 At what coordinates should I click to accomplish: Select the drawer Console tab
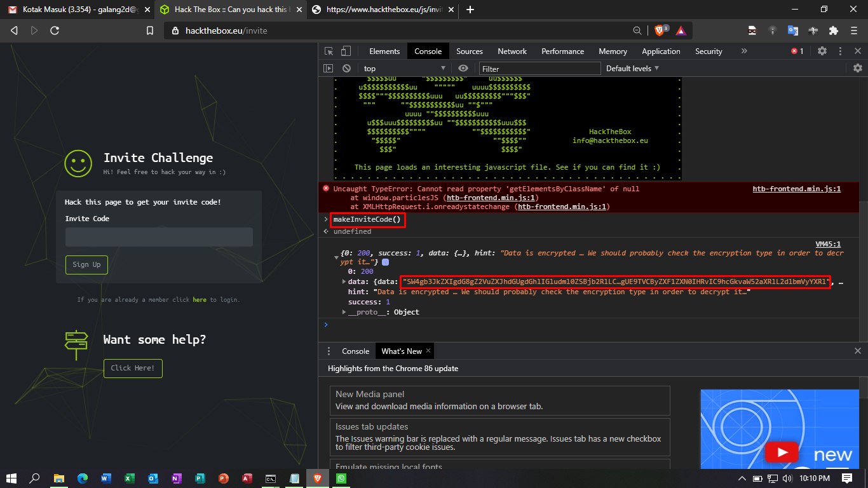[355, 351]
